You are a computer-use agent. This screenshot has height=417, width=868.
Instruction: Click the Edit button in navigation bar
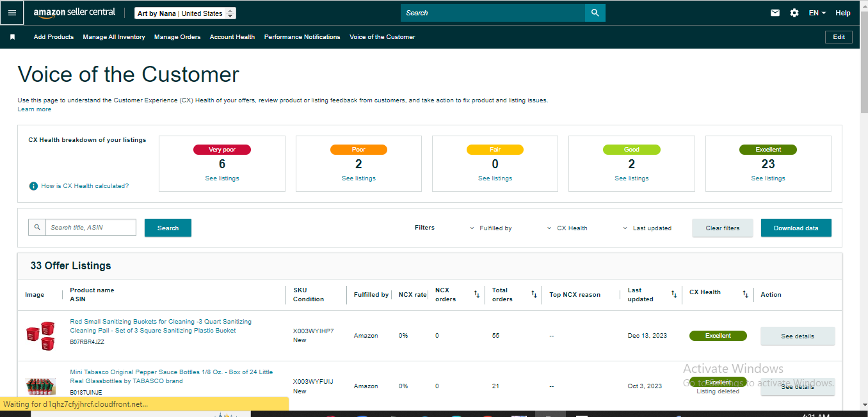coord(839,37)
